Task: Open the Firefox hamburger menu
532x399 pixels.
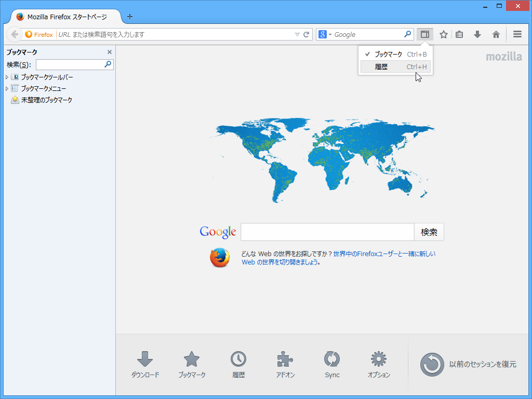Action: pyautogui.click(x=517, y=34)
